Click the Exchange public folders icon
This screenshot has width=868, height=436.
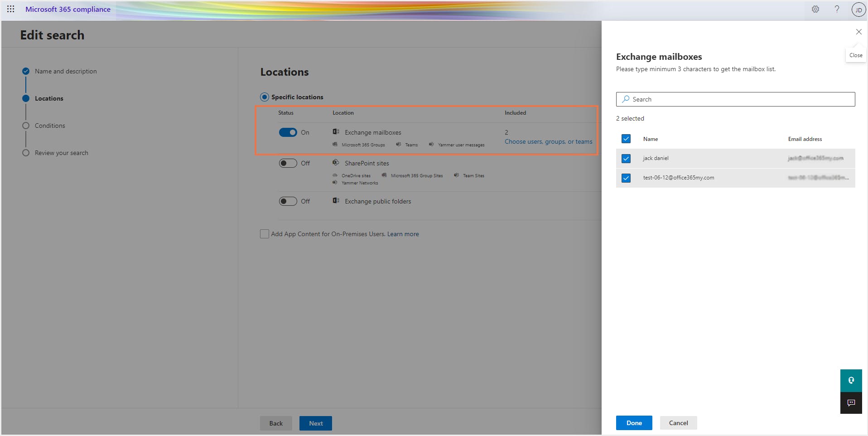coord(336,201)
